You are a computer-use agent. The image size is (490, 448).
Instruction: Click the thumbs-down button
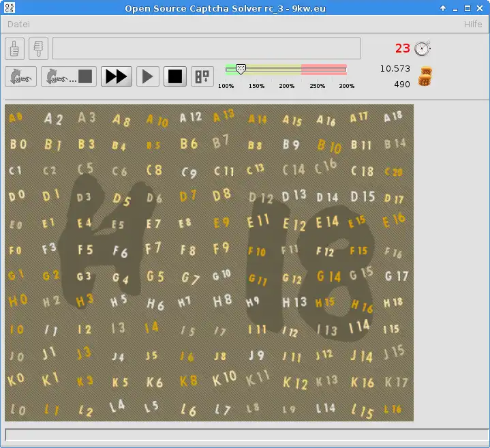(38, 49)
